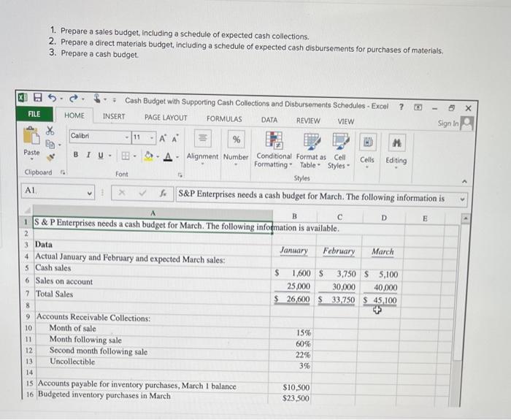Open Font dialog launcher
The width and height of the screenshot is (511, 420).
coord(180,175)
